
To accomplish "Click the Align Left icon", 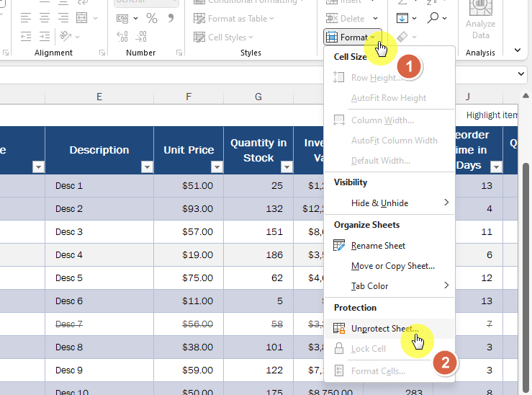I will click(x=26, y=18).
